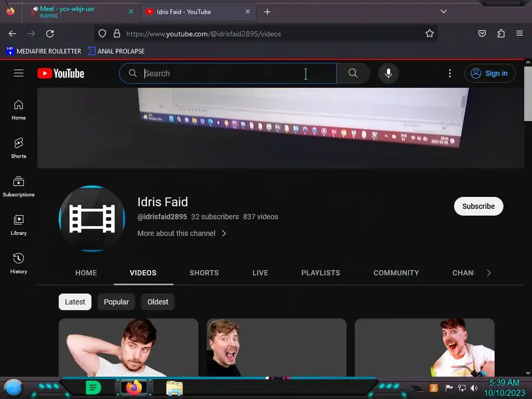
Task: Open Action Center flag tray icon
Action: (x=449, y=388)
